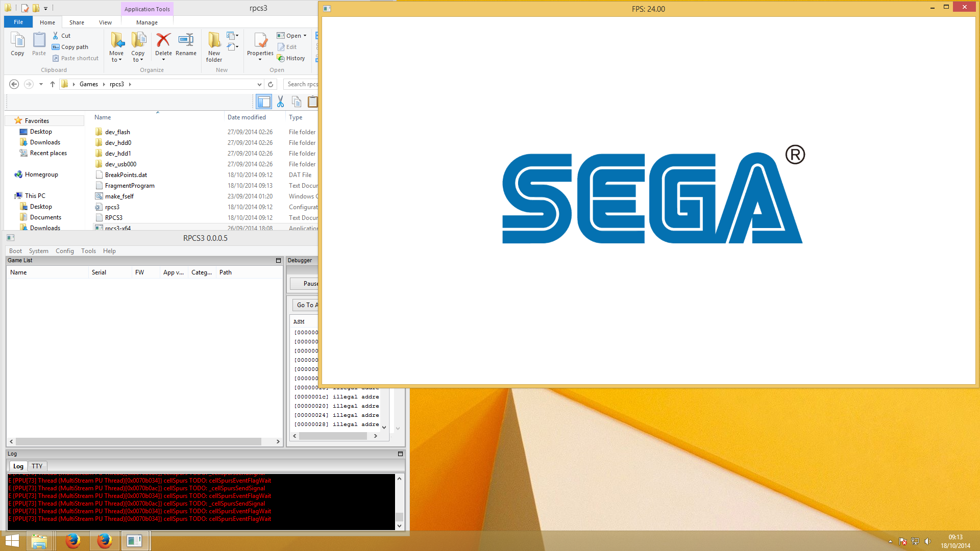This screenshot has width=980, height=551.
Task: Click the Cut scissors in the Clipboard group
Action: point(56,36)
